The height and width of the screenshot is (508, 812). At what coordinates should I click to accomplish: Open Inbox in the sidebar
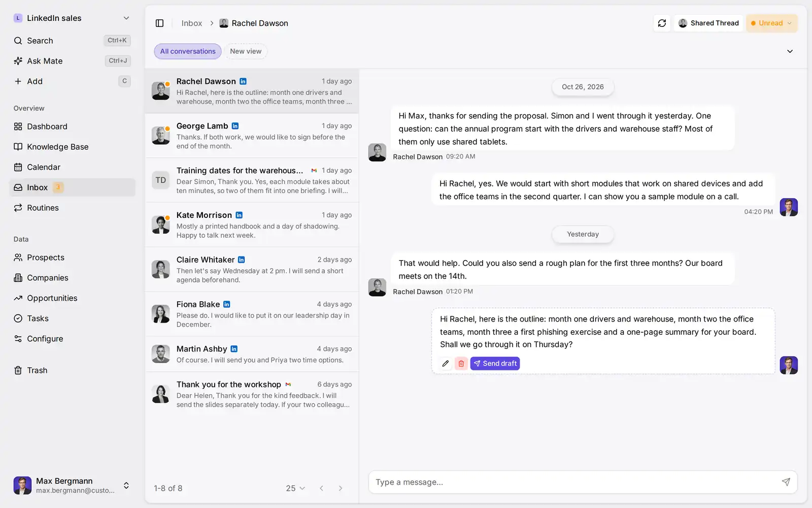[x=72, y=187]
